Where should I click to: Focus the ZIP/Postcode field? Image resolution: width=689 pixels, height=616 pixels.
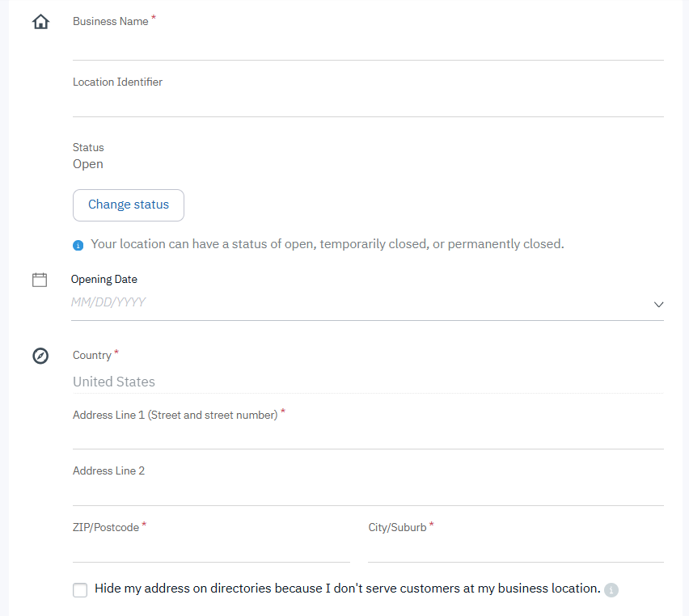tap(210, 550)
